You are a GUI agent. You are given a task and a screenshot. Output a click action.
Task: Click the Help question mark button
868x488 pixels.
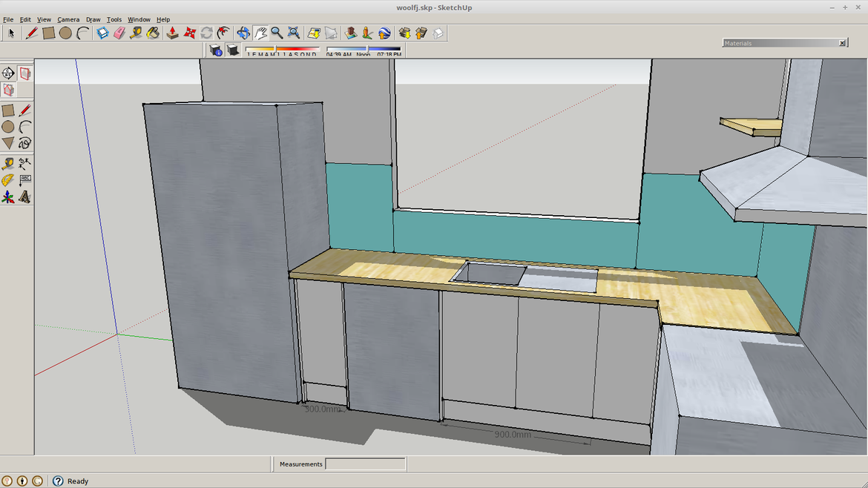pyautogui.click(x=59, y=481)
